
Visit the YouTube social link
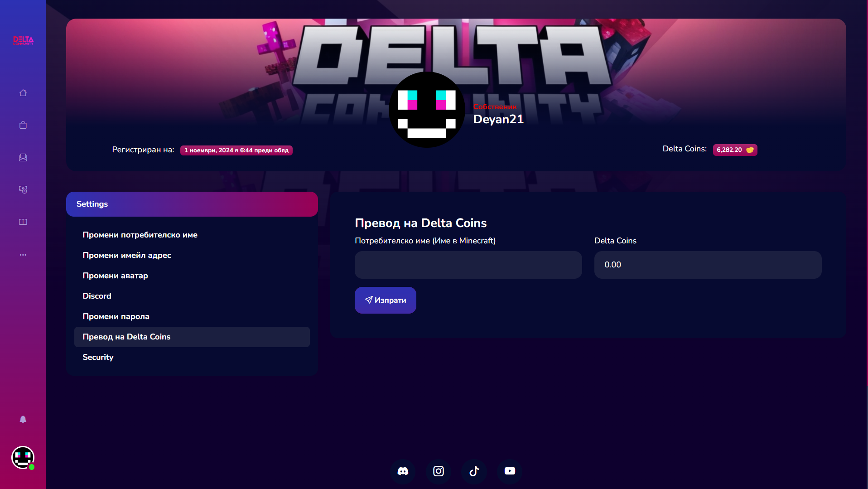pyautogui.click(x=510, y=471)
